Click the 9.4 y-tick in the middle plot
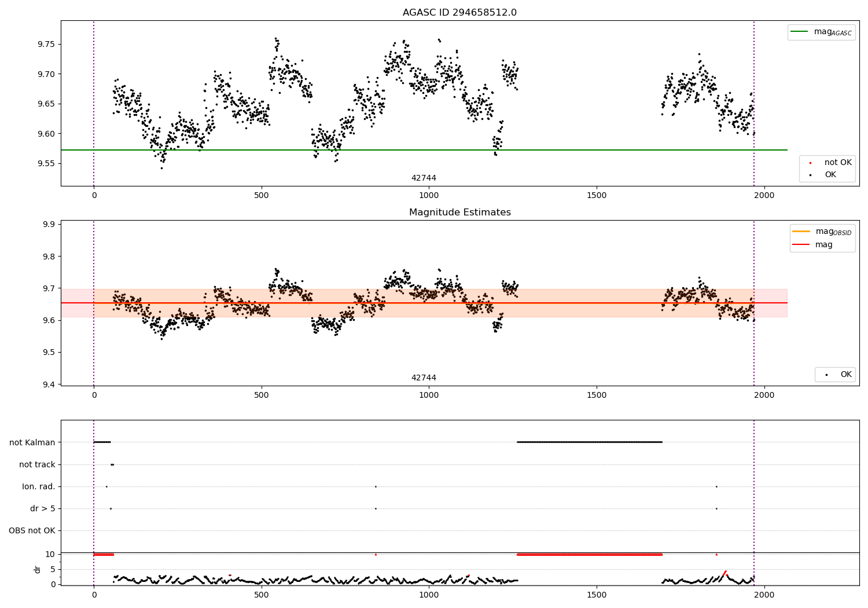The width and height of the screenshot is (868, 608). click(49, 384)
